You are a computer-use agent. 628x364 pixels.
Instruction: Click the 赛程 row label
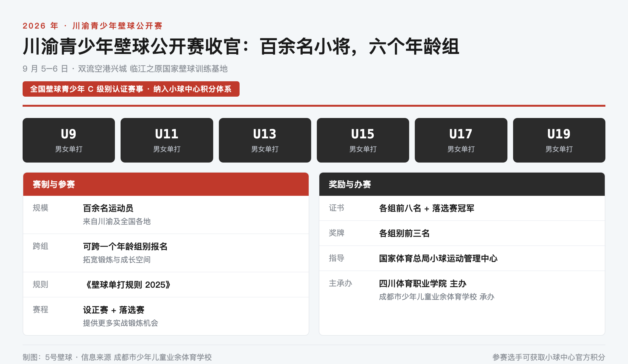(x=41, y=310)
